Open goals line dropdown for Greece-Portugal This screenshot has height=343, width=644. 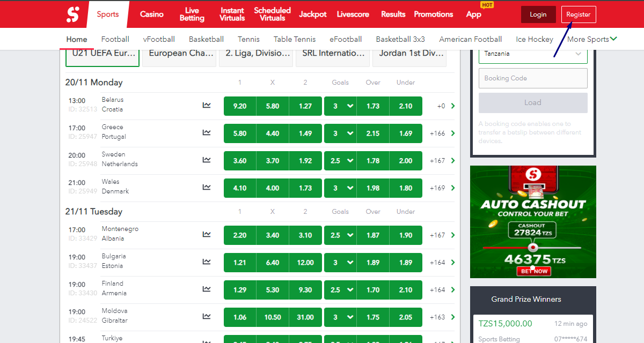click(x=340, y=133)
